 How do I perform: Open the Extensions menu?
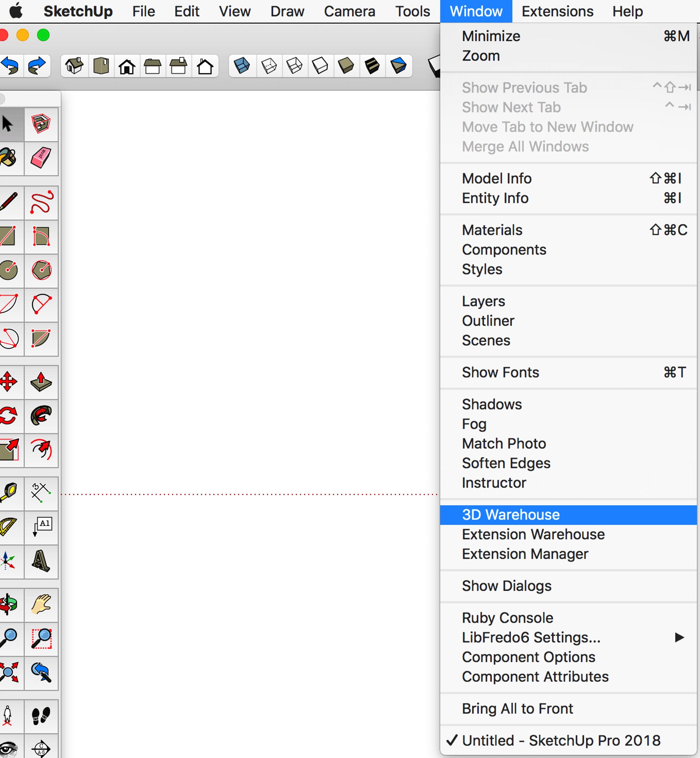(x=557, y=11)
